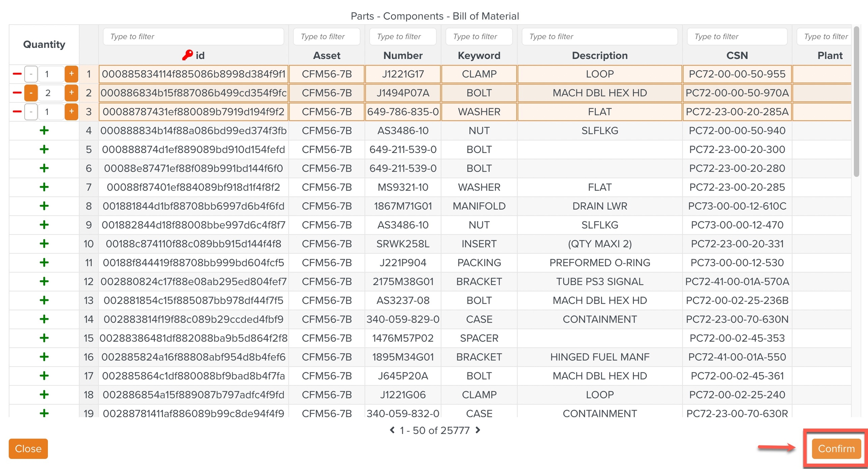Add row 4 NUT with green plus
Viewport: 868px width, 469px height.
coord(44,131)
